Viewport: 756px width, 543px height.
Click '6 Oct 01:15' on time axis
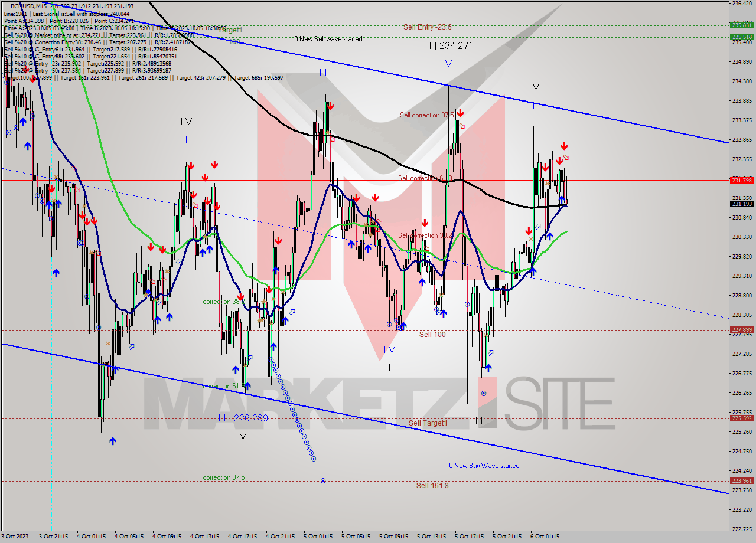(545, 537)
